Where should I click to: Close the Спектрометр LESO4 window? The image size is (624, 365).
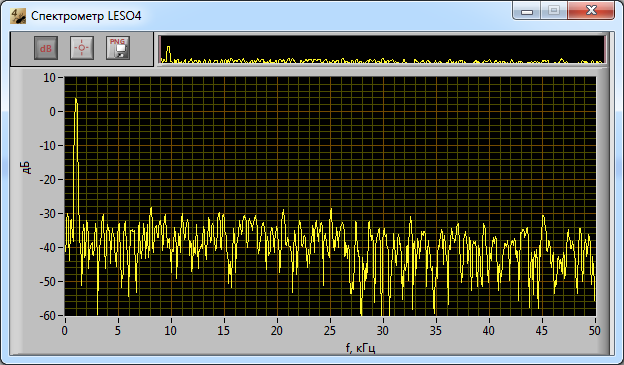click(591, 10)
